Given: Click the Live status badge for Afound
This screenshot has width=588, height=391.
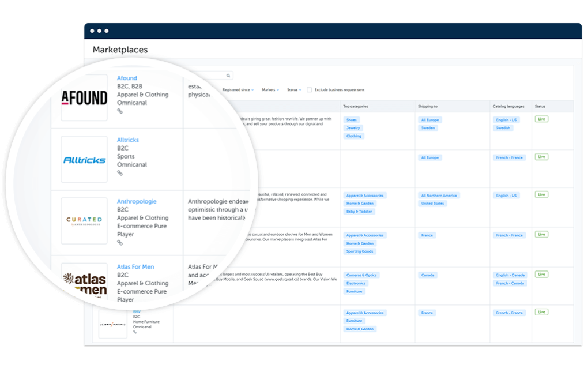Looking at the screenshot, I should click(541, 119).
